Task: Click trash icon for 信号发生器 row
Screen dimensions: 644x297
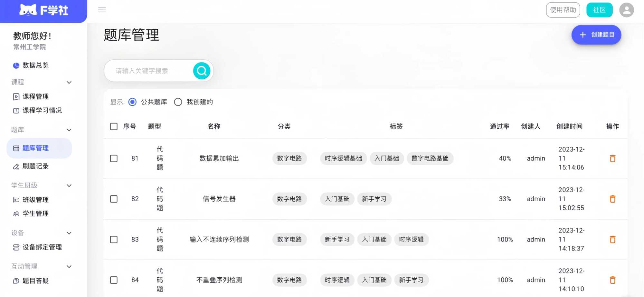Action: pyautogui.click(x=612, y=199)
